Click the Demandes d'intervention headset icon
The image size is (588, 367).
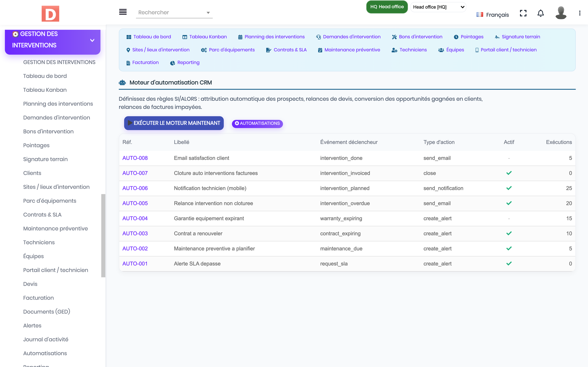pos(318,37)
